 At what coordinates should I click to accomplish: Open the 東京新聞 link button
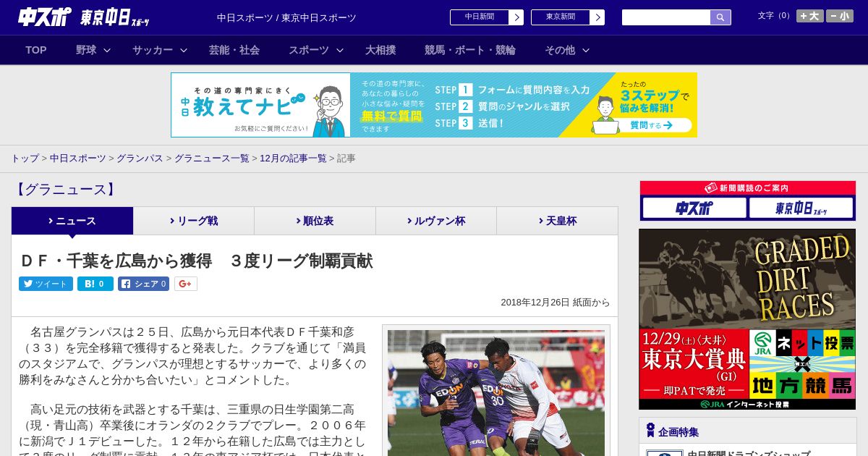pyautogui.click(x=560, y=17)
